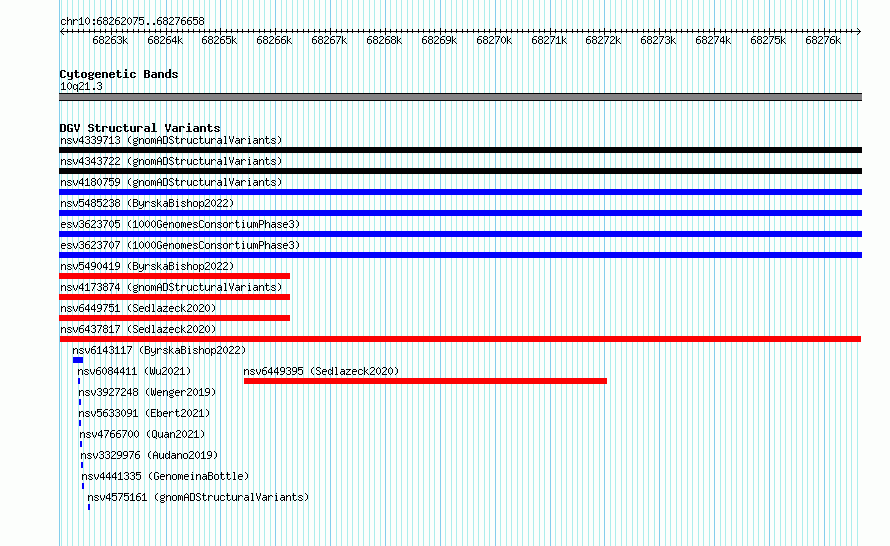The image size is (890, 546).
Task: Select the small blue bar under nsv6143117
Action: [78, 360]
